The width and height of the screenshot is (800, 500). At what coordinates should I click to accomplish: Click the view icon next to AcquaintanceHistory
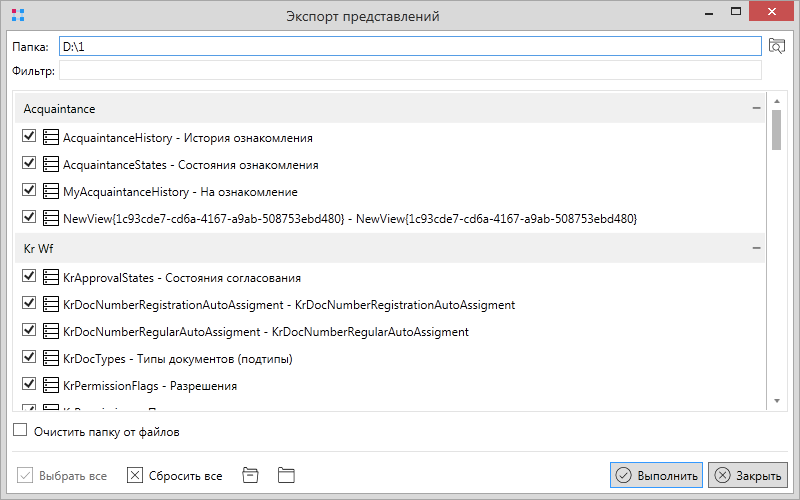(x=51, y=138)
